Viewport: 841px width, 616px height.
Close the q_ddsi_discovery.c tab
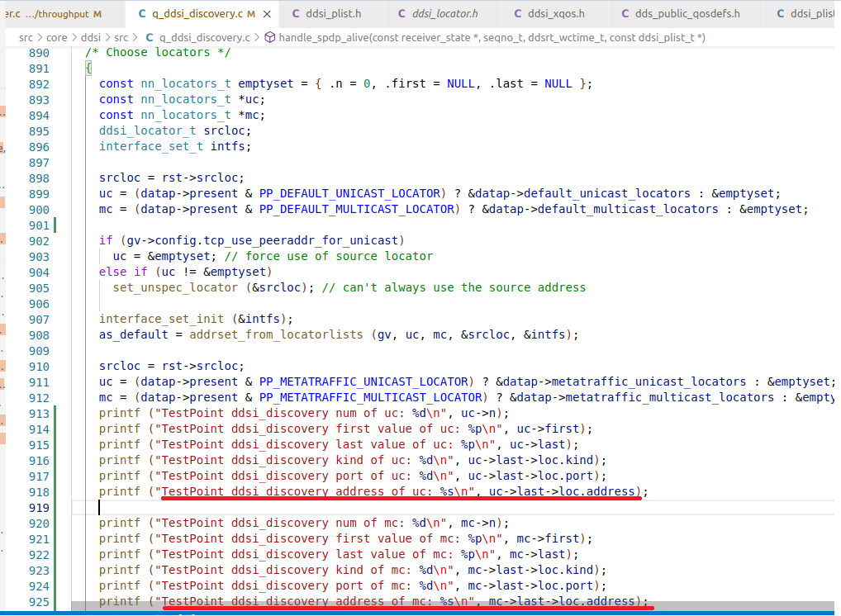coord(265,13)
